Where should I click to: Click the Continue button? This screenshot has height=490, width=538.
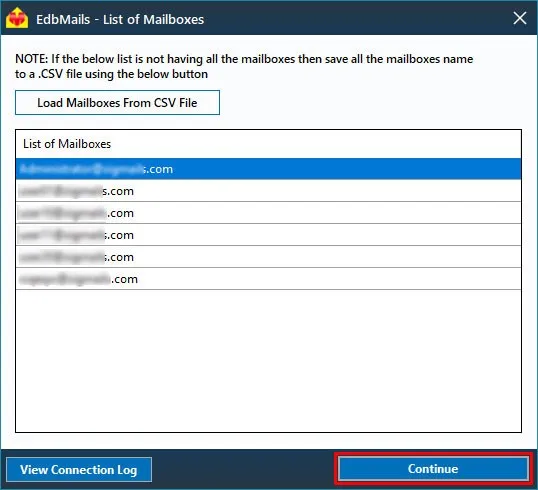(433, 469)
